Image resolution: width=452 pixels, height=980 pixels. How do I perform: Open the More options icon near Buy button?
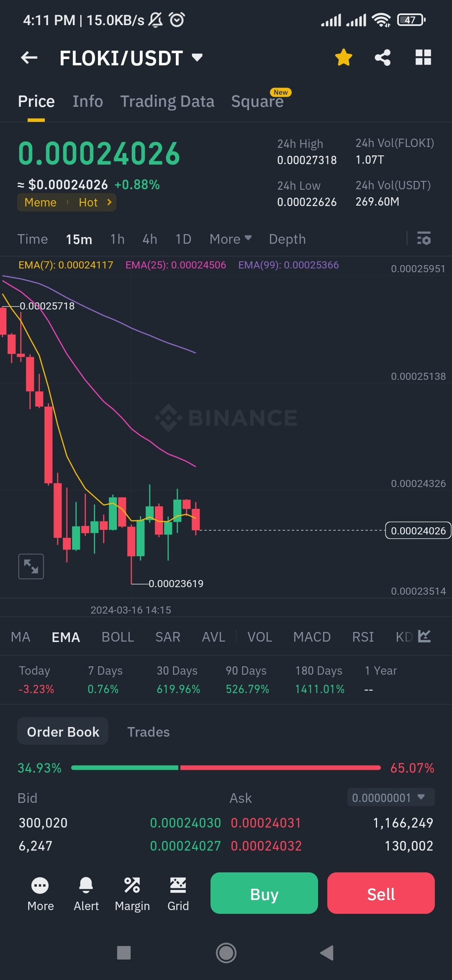tap(40, 893)
